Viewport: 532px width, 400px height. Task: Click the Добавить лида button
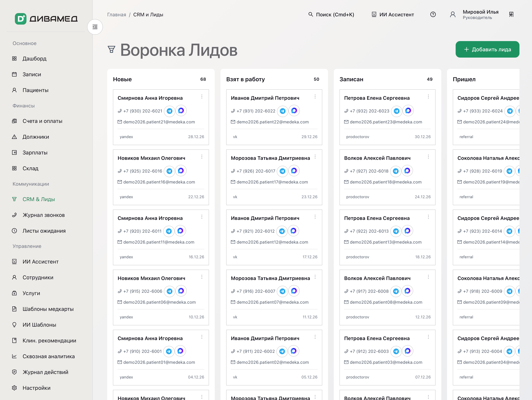click(487, 49)
